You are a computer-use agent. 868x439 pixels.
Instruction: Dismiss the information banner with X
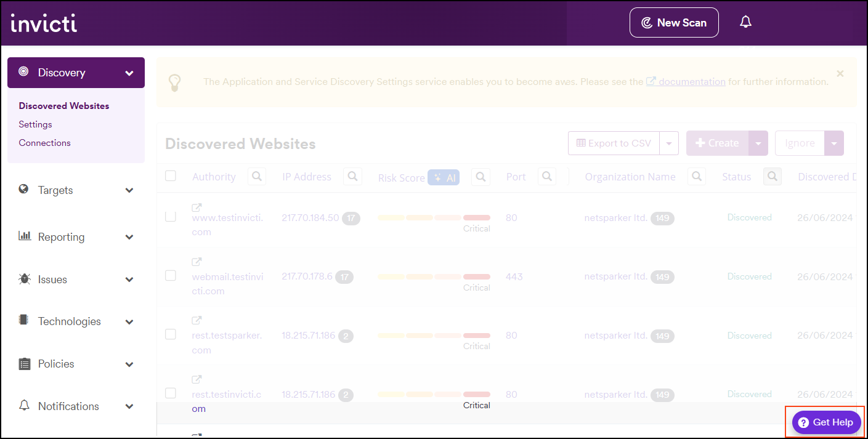[840, 73]
